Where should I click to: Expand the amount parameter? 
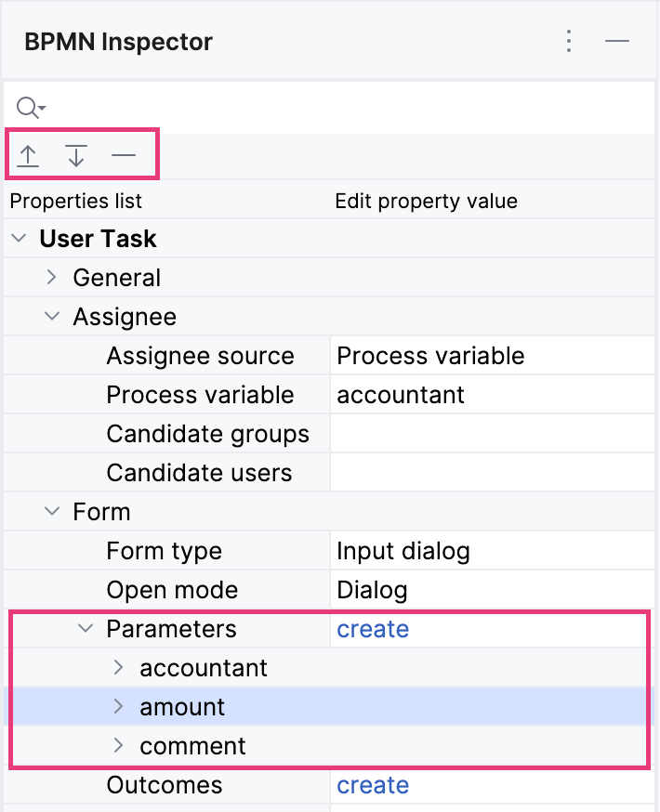(x=118, y=706)
